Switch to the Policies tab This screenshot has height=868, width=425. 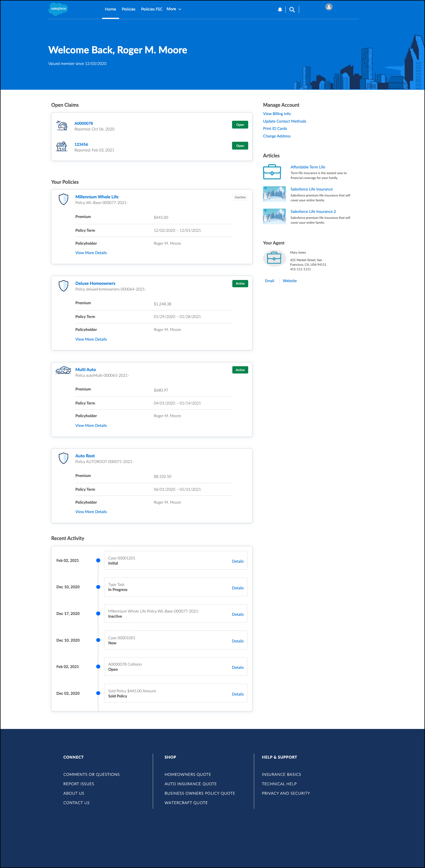[128, 9]
